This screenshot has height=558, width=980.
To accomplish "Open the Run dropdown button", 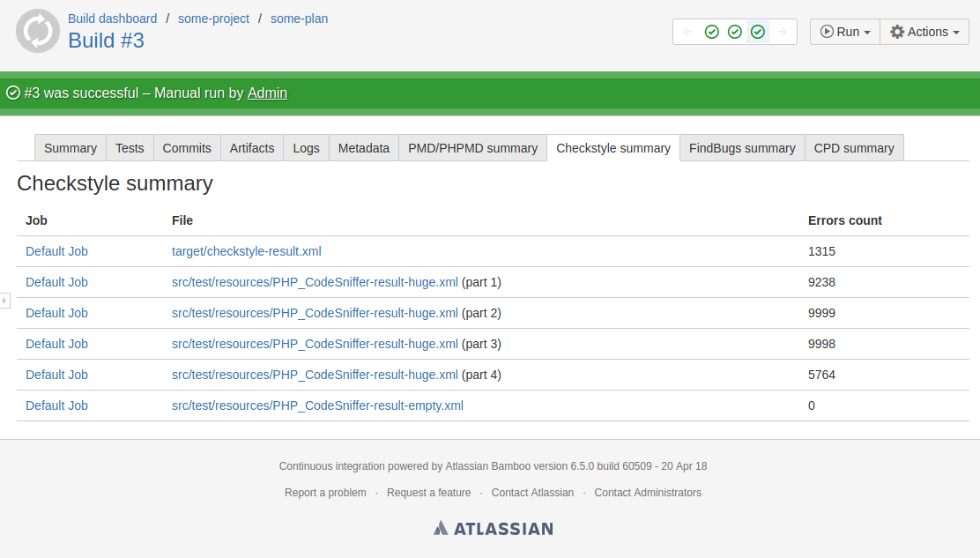I will 845,32.
